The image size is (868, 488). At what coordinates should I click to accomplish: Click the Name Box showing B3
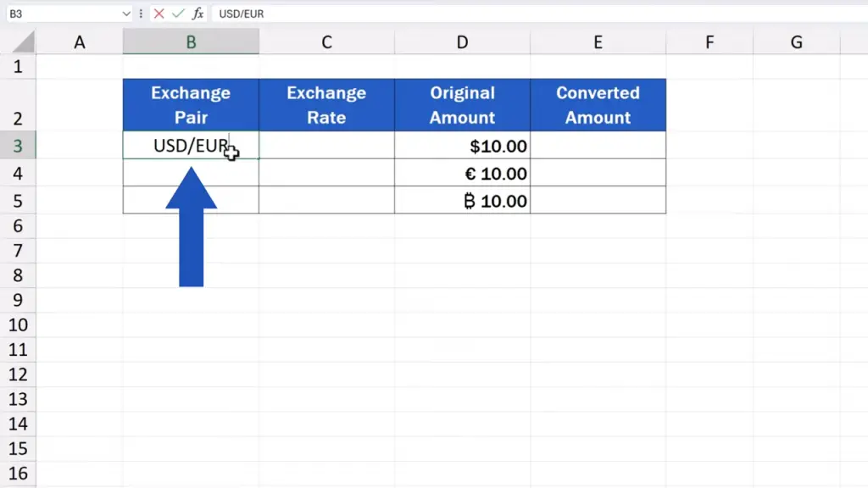click(x=59, y=14)
